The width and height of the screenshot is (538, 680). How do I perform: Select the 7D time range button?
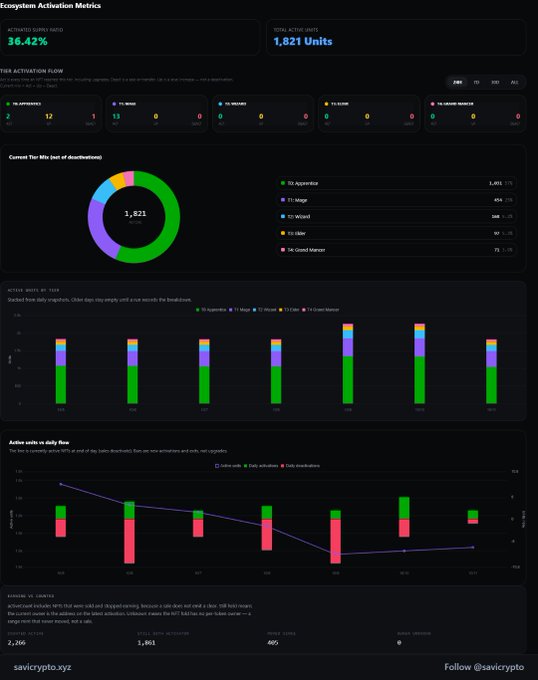(476, 82)
